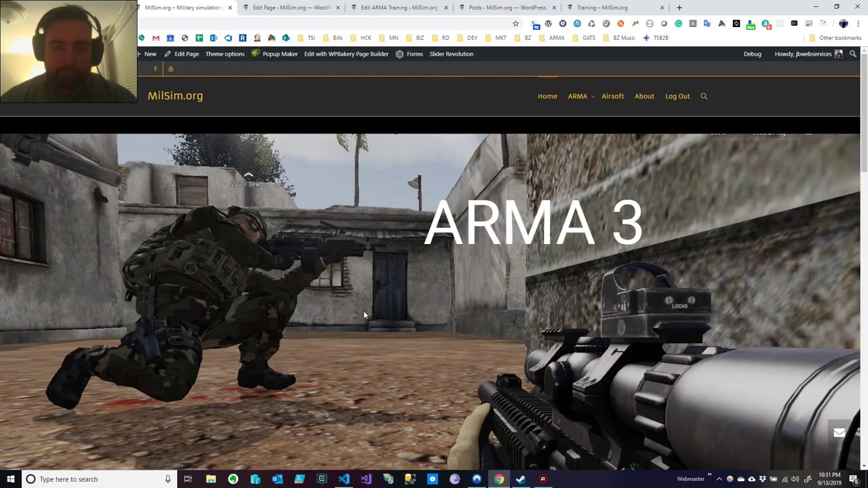Click the terminal extension icon in Chrome toolbar
Screen dimensions: 868x488
pyautogui.click(x=794, y=24)
